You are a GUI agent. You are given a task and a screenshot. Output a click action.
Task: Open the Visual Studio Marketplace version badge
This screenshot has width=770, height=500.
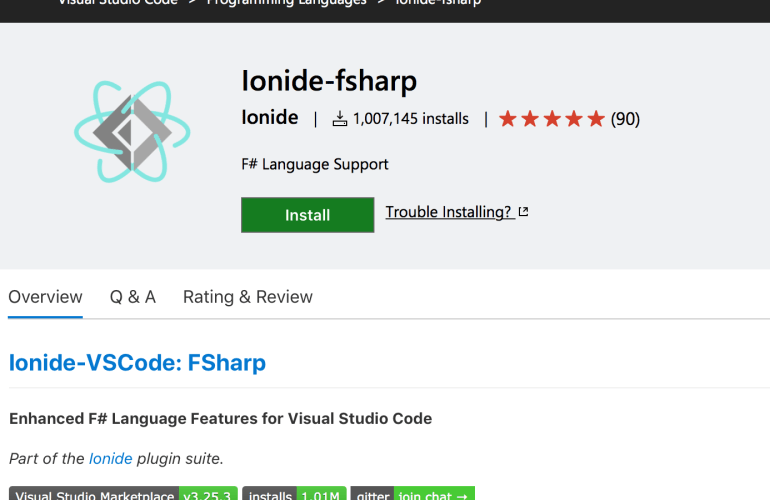[x=123, y=494]
